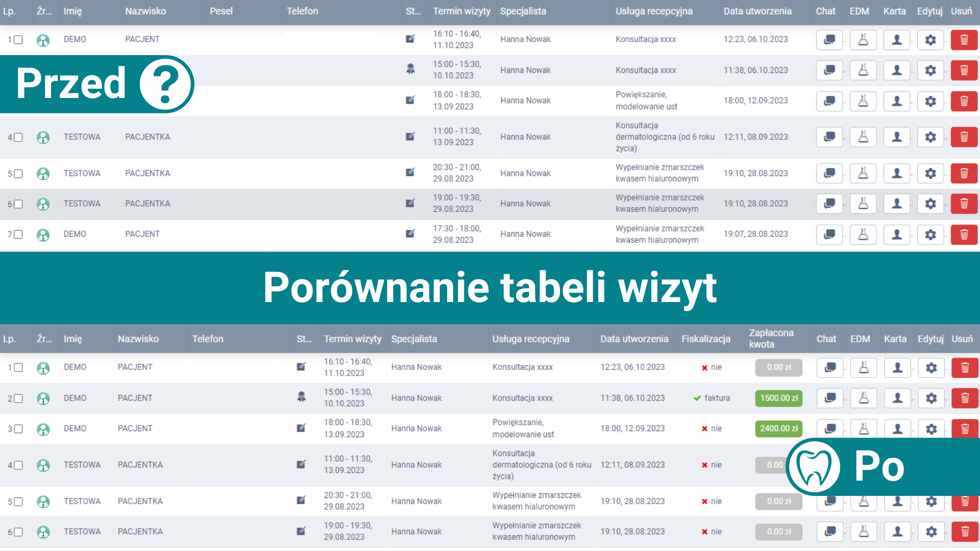Edit 20:30 visit via gear in Przed table
The width and height of the screenshot is (980, 551).
tap(930, 173)
